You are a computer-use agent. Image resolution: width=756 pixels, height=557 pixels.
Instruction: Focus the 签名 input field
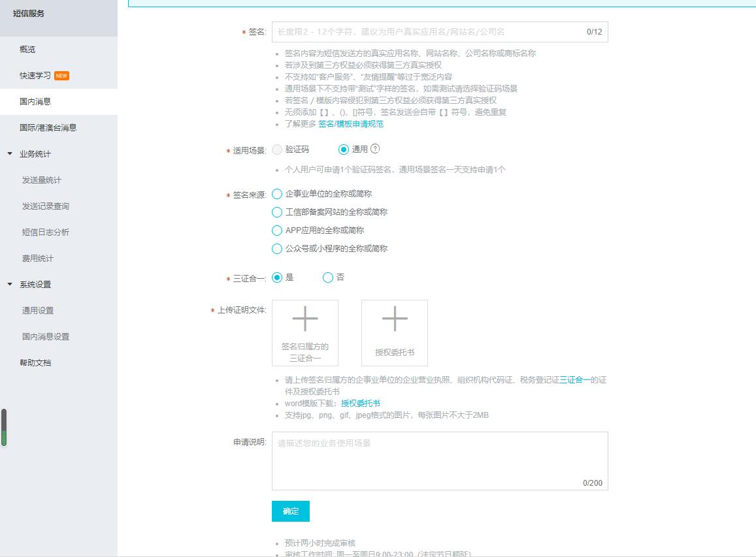(x=440, y=32)
